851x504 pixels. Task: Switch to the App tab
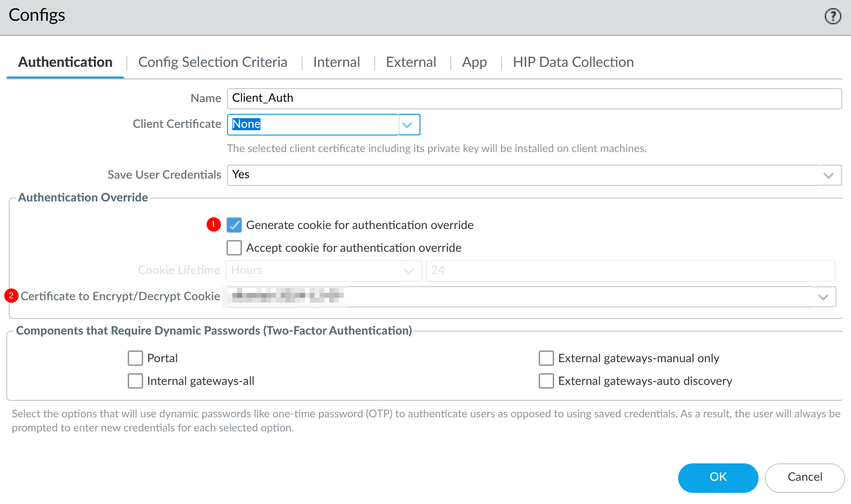click(474, 62)
